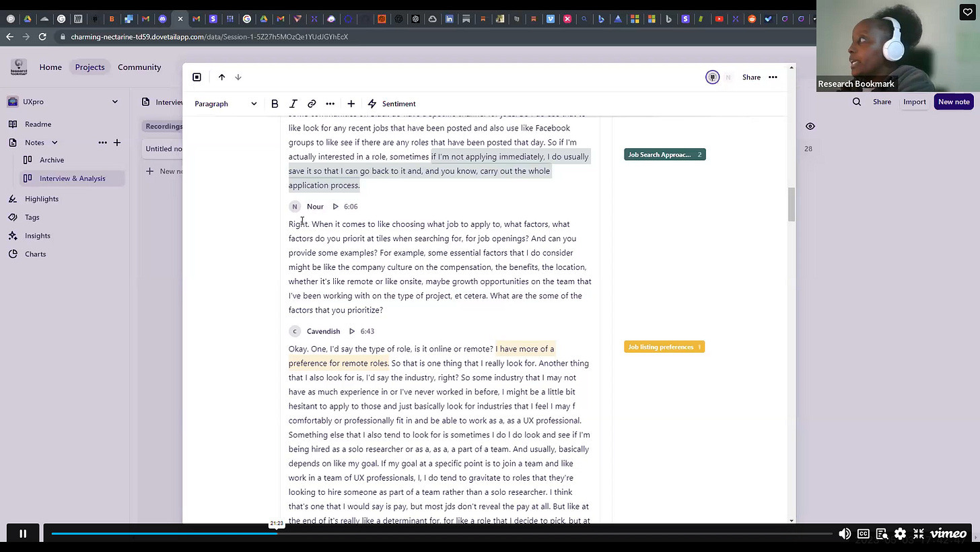Open the Untitled note card
The height and width of the screenshot is (552, 980).
point(163,149)
